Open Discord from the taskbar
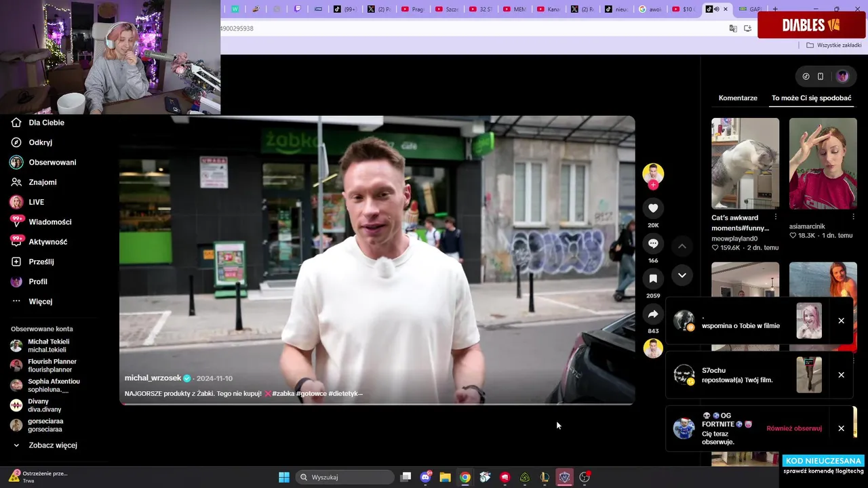This screenshot has width=868, height=488. click(426, 477)
